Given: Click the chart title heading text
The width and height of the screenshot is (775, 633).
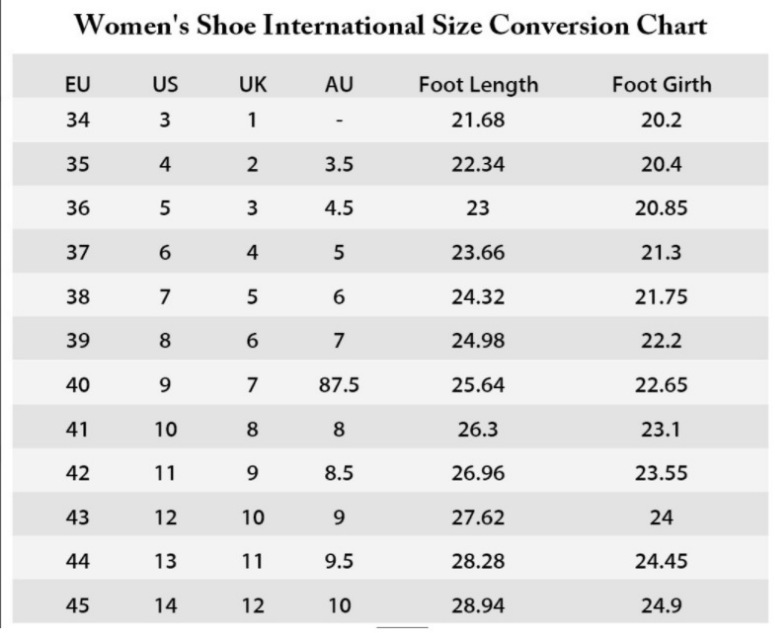Looking at the screenshot, I should pos(390,26).
